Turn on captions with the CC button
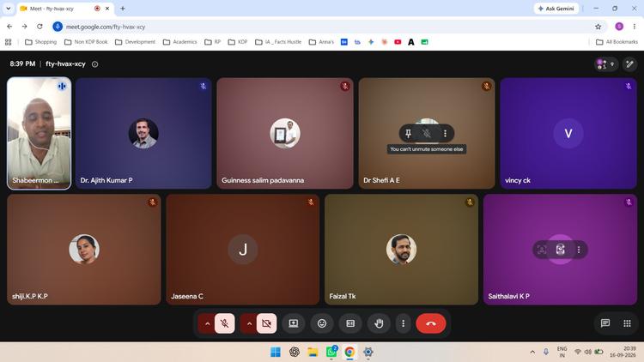The height and width of the screenshot is (362, 644). [350, 323]
